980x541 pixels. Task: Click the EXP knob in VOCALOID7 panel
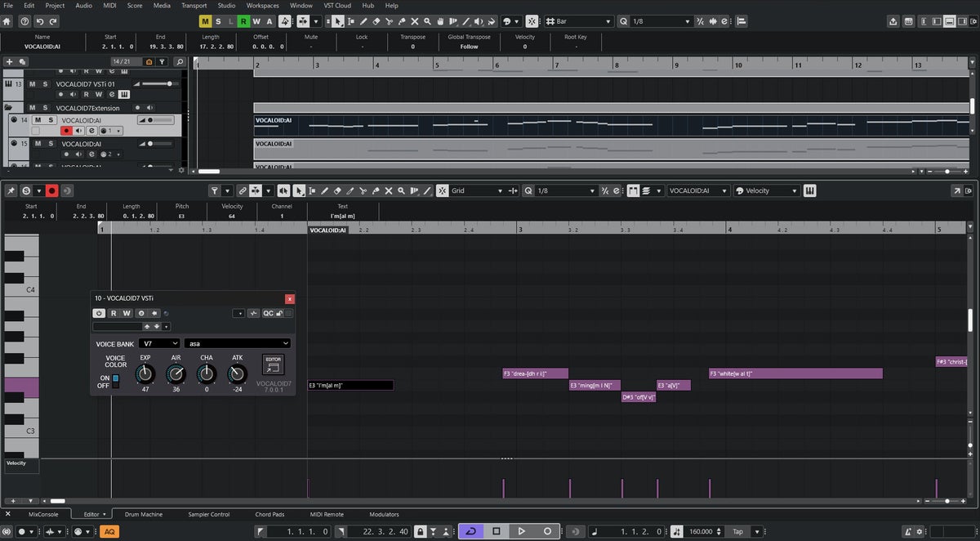coord(145,374)
